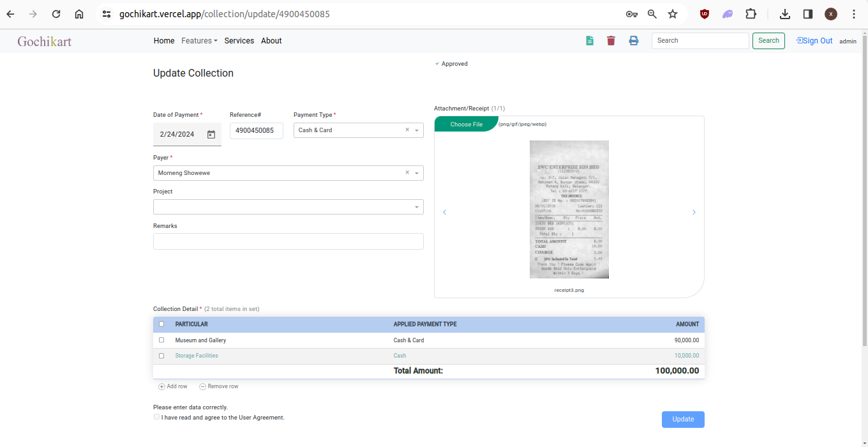This screenshot has width=868, height=447.
Task: Open the date picker calendar icon
Action: tap(211, 135)
